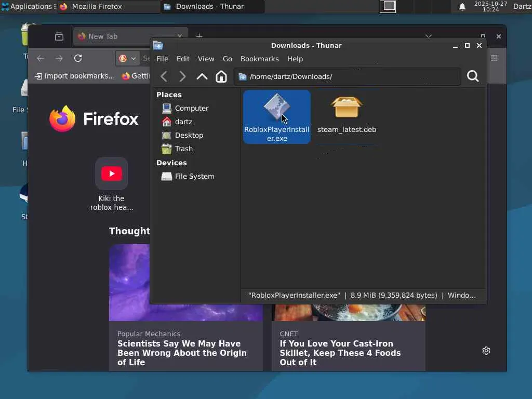Close the Firefox window
Image resolution: width=532 pixels, height=399 pixels.
(498, 36)
